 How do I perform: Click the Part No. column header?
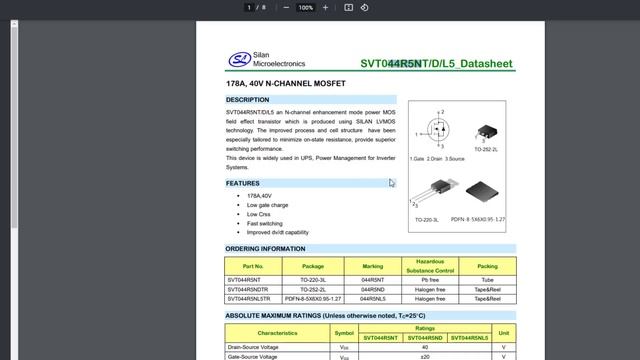[253, 266]
